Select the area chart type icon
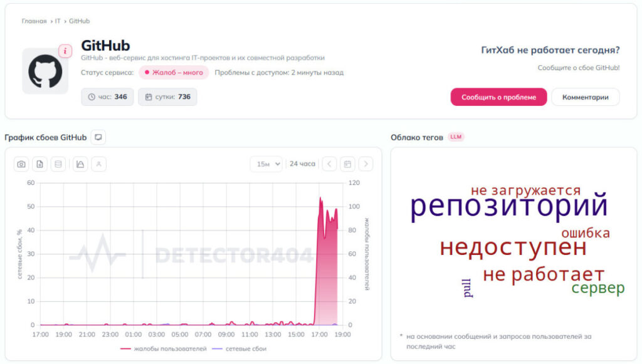The height and width of the screenshot is (364, 642). click(x=80, y=164)
